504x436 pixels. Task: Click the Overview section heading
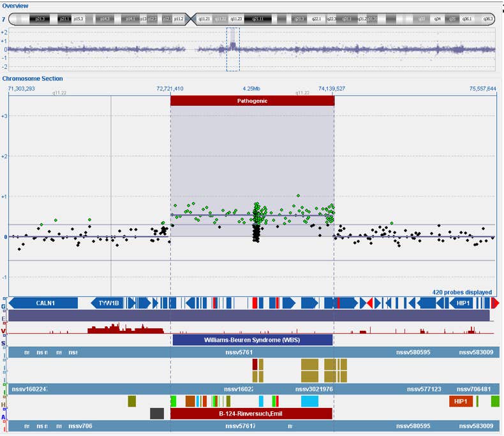click(15, 6)
